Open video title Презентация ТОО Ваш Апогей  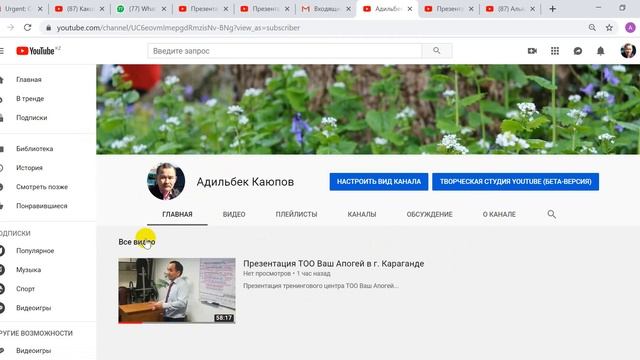pyautogui.click(x=333, y=264)
